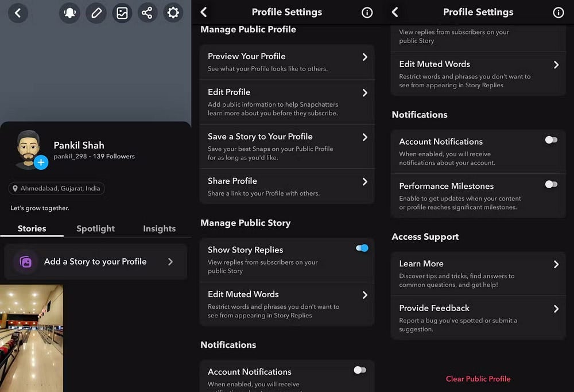Select the Ahmedabad, Gujarat, India location chip
The image size is (574, 392).
tap(56, 188)
